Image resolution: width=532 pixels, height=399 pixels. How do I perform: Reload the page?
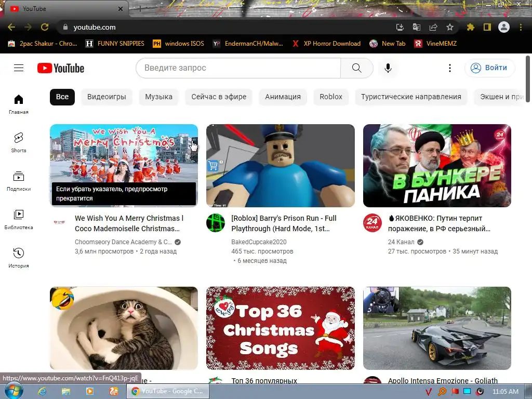click(x=45, y=27)
